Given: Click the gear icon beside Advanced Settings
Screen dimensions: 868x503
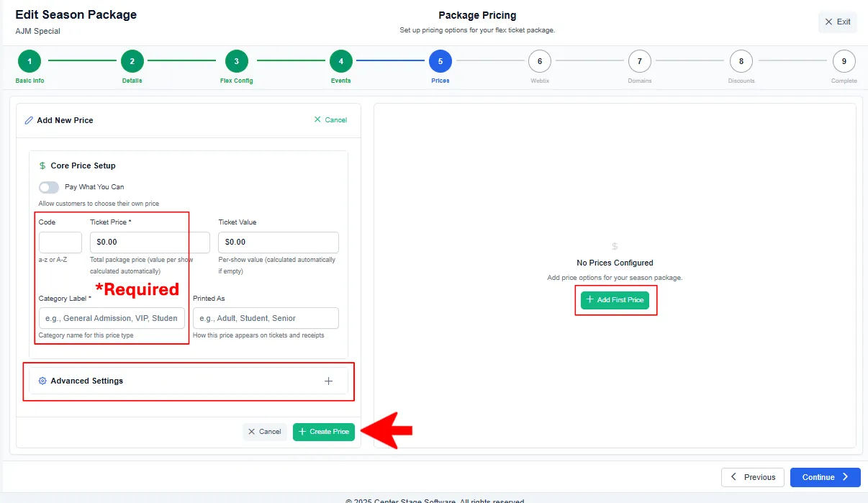Looking at the screenshot, I should 42,381.
